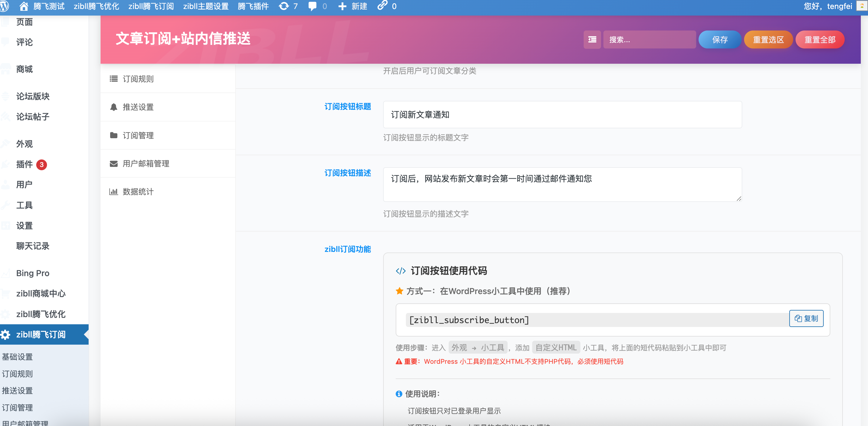Viewport: 868px width, 426px height.
Task: Click inside the 搜索 search field
Action: click(650, 39)
